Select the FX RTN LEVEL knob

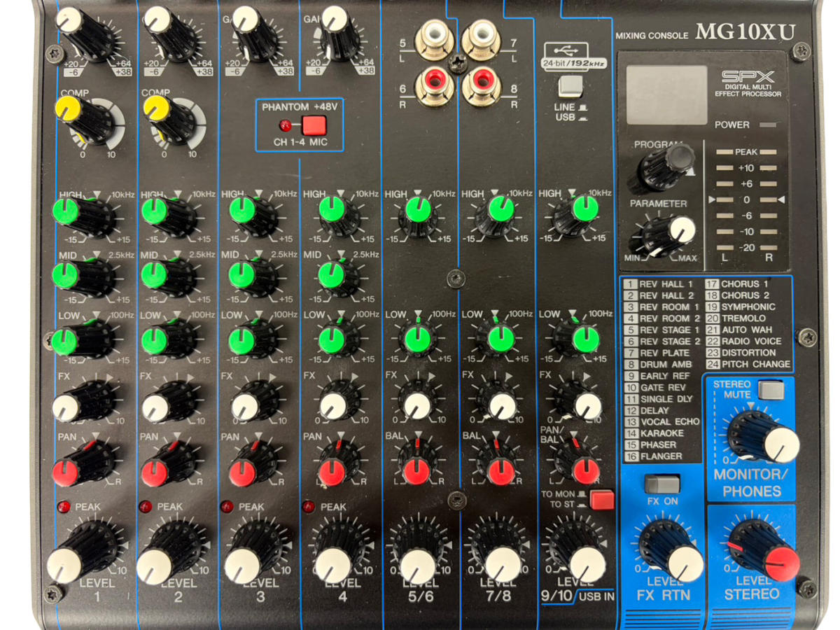click(671, 552)
